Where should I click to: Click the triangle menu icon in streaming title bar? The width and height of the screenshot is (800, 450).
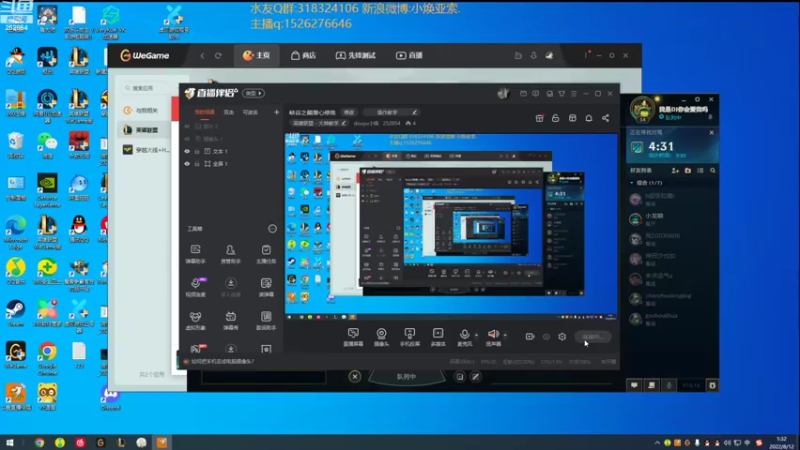(x=562, y=94)
